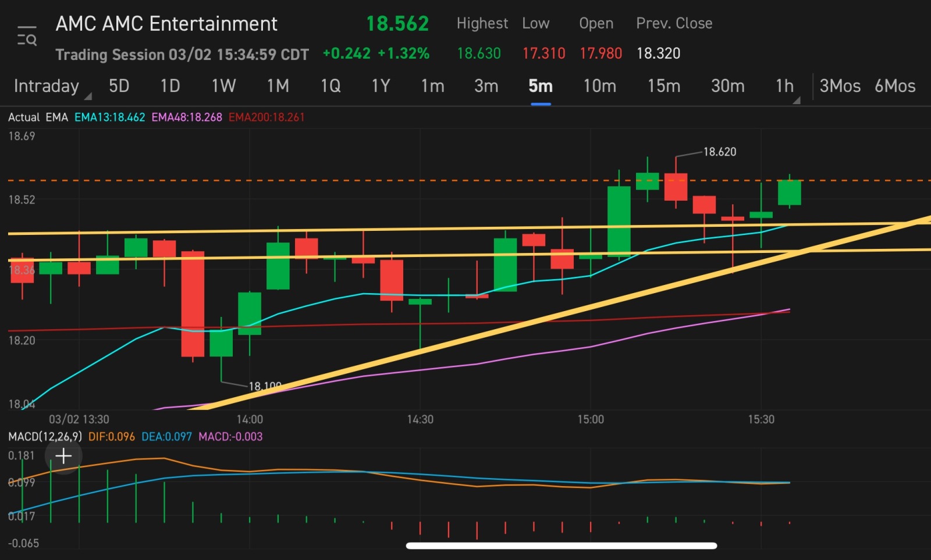Switch to the 1D chart range
Image resolution: width=931 pixels, height=560 pixels.
point(170,86)
